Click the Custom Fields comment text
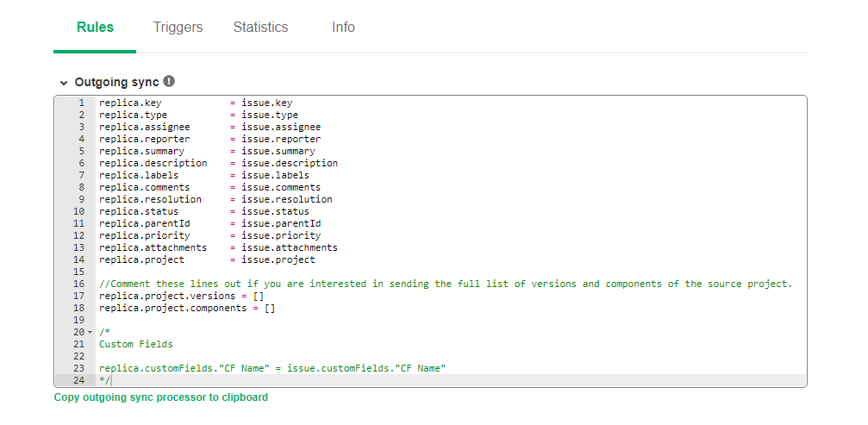The height and width of the screenshot is (425, 868). pos(136,344)
